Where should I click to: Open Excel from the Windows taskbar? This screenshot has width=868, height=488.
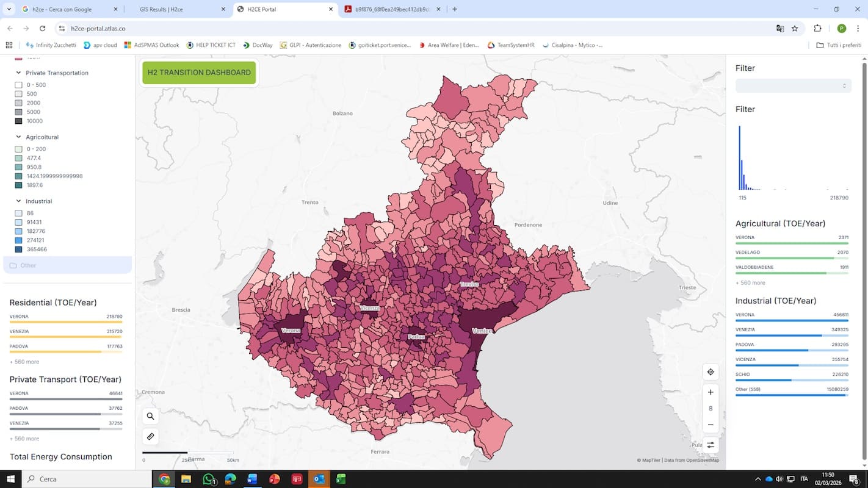[341, 479]
